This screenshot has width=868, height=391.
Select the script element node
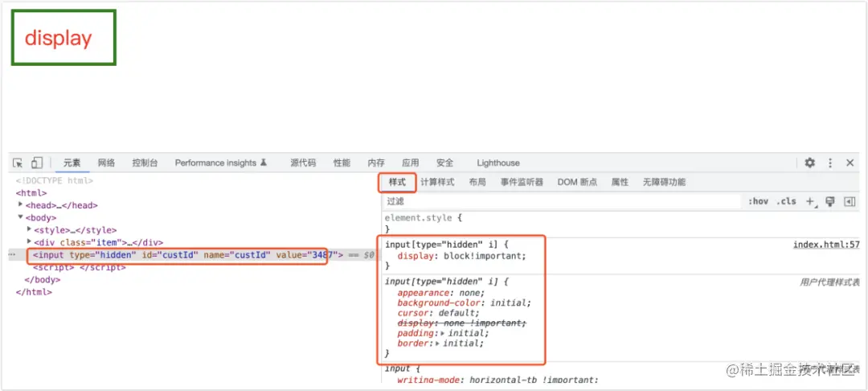[79, 267]
